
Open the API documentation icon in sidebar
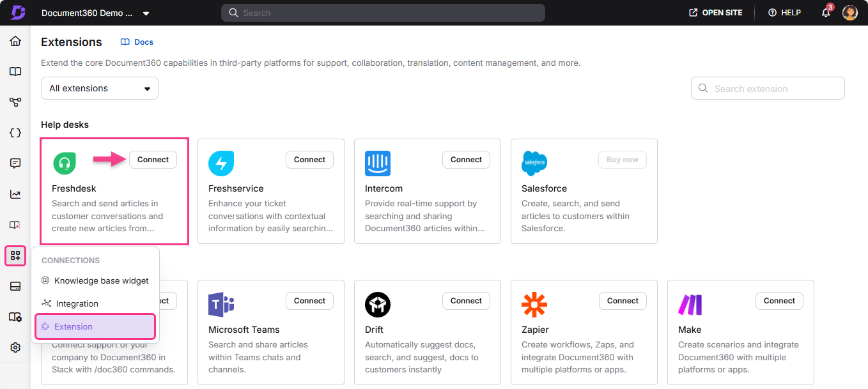[x=15, y=133]
